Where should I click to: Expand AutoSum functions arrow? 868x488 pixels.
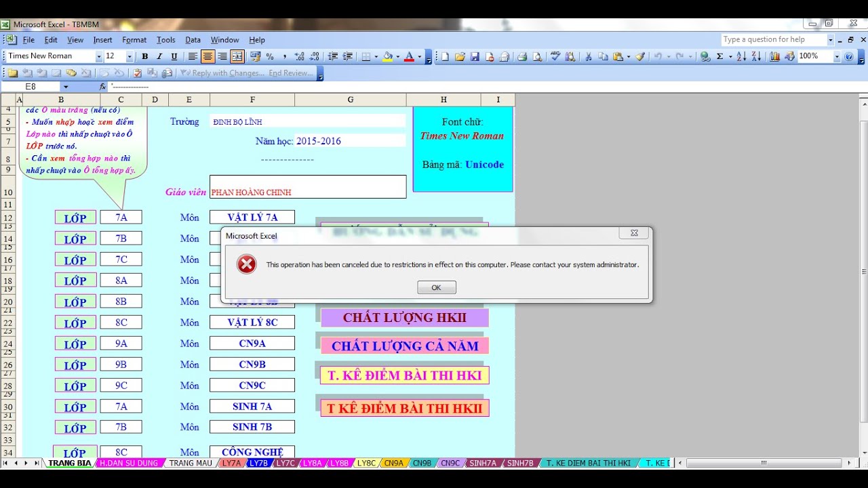[x=730, y=56]
